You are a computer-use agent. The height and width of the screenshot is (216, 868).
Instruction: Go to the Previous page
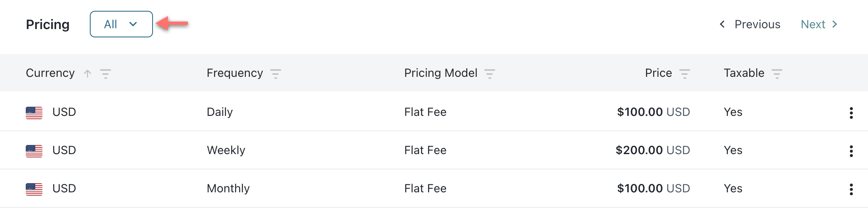tap(750, 25)
